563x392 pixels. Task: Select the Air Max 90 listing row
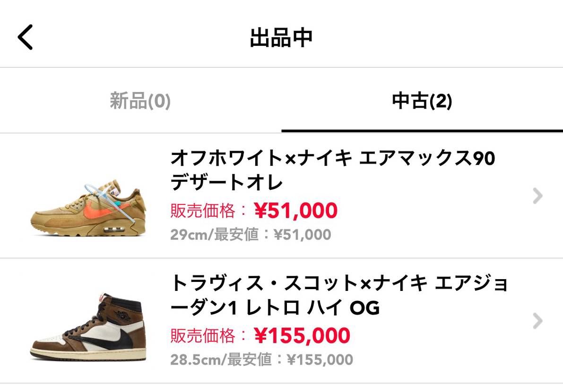(x=281, y=196)
